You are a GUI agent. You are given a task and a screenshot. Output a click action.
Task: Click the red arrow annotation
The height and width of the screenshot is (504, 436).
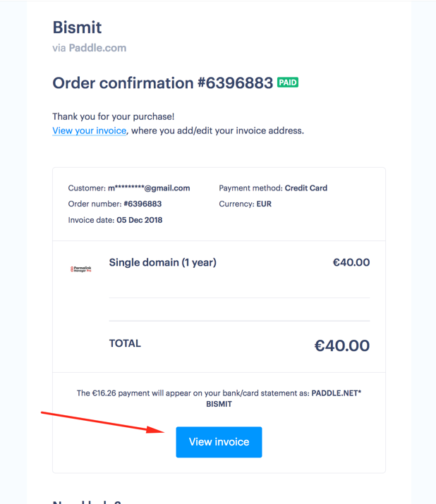click(102, 422)
